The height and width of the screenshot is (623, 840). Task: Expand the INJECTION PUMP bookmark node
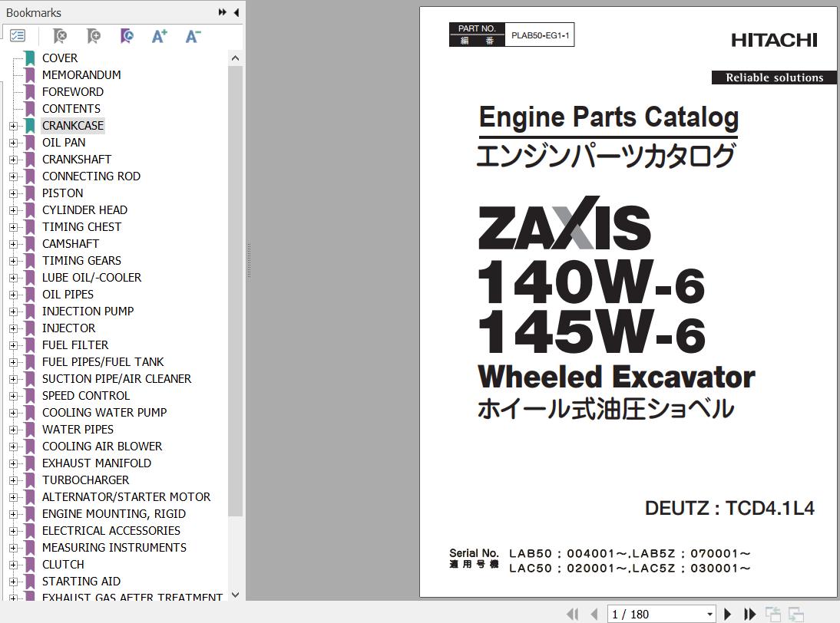click(13, 311)
